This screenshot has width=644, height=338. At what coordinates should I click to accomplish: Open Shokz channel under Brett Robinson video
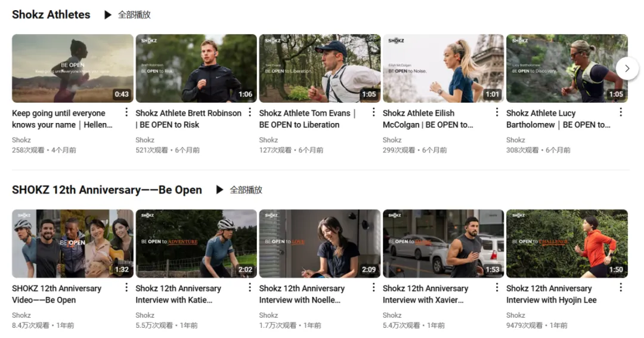pyautogui.click(x=145, y=140)
